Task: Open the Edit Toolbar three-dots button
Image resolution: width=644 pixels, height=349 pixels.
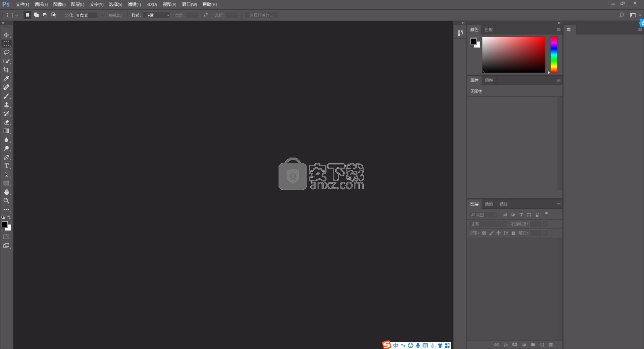Action: click(x=6, y=210)
